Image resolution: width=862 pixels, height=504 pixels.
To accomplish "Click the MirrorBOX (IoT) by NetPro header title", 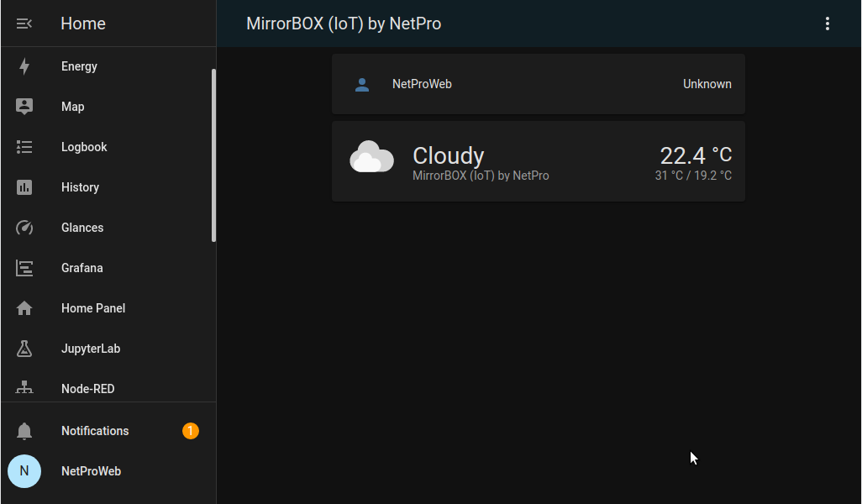I will pos(344,24).
